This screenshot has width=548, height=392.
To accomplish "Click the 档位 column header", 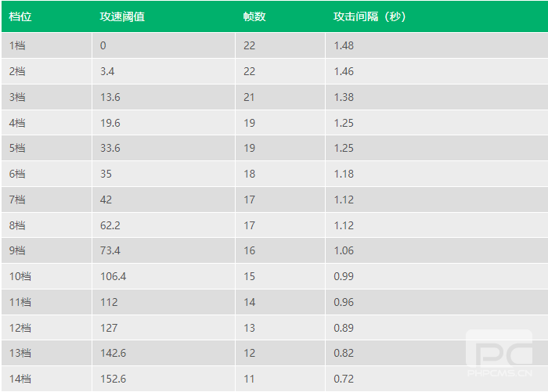I will [20, 16].
